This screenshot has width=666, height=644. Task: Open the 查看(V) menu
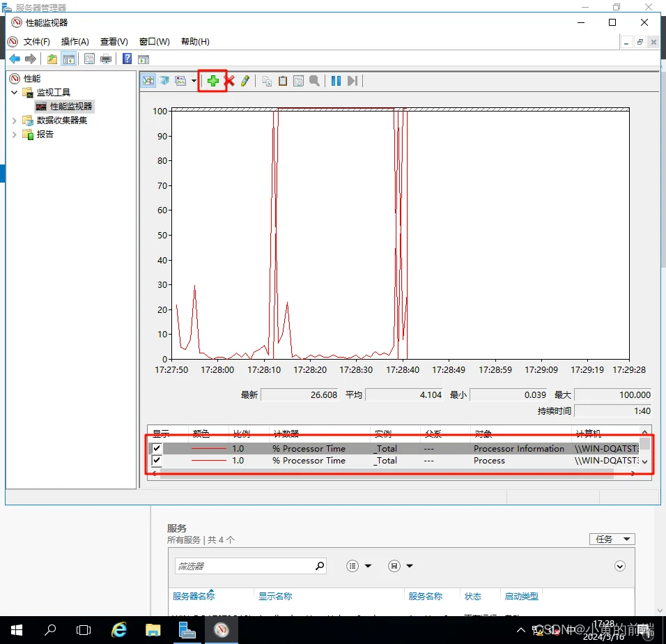114,42
